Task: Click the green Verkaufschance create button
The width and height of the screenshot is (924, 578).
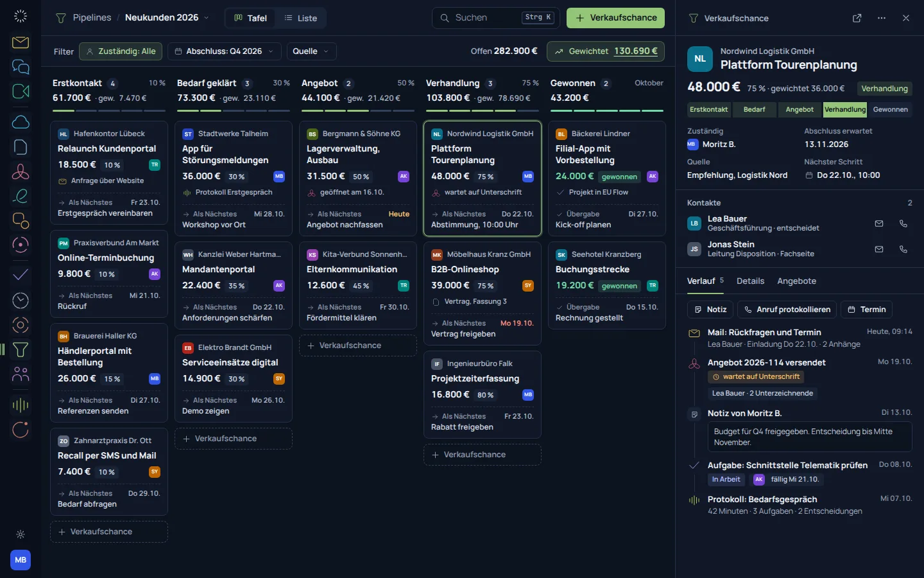Action: click(615, 18)
